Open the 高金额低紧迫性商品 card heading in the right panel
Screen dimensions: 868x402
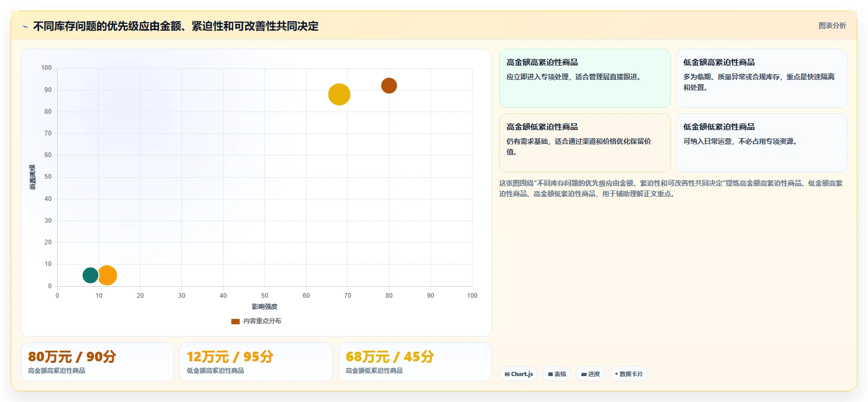542,127
